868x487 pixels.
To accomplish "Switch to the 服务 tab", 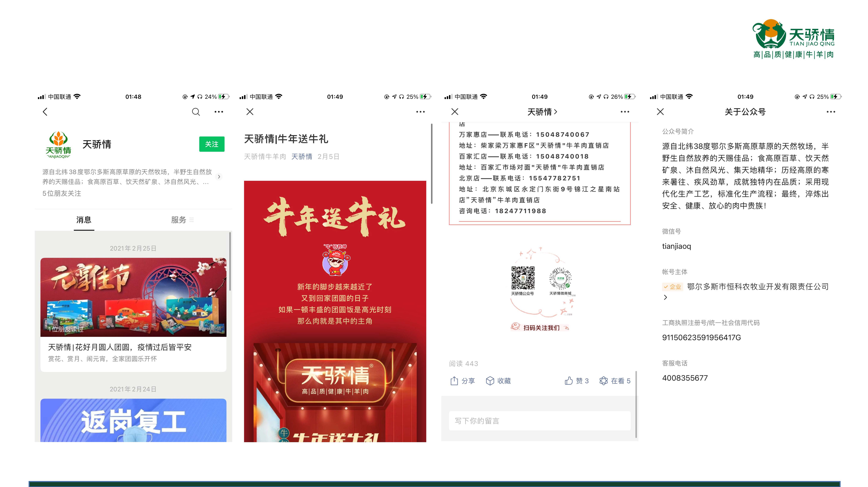I will point(179,220).
